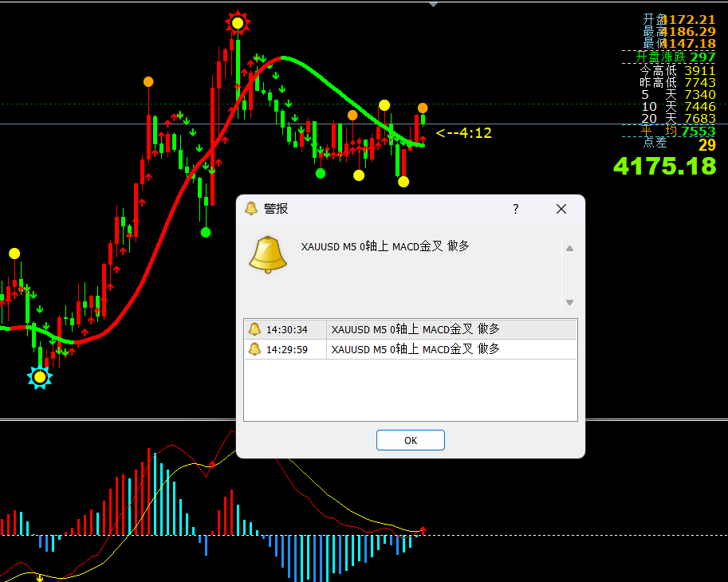Select the 14:29:59 alert row
The image size is (728, 582).
pos(411,349)
